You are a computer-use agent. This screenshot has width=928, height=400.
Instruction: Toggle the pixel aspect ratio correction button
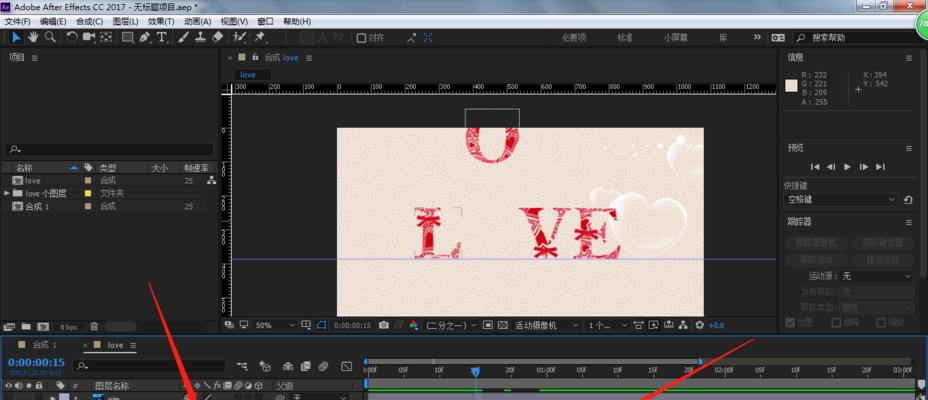coord(638,325)
